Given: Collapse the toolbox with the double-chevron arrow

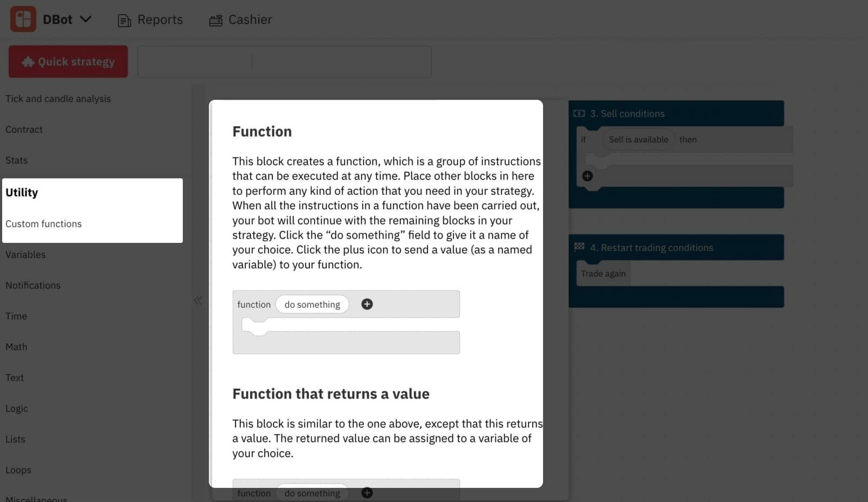Looking at the screenshot, I should tap(197, 300).
